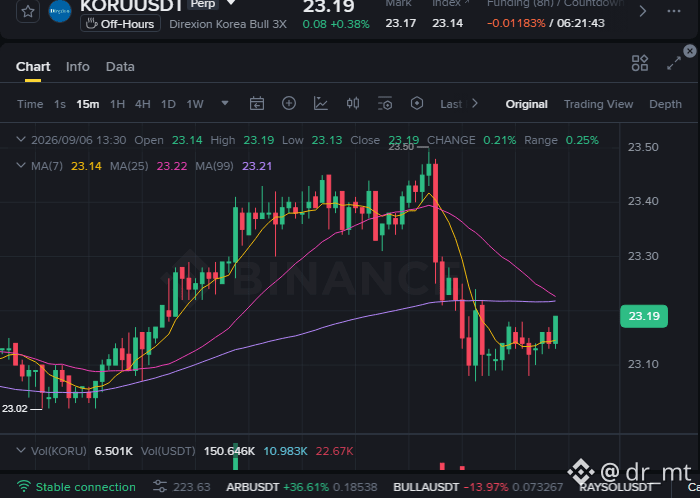Image resolution: width=700 pixels, height=498 pixels.
Task: Switch chart mode to Trading View
Action: click(x=598, y=104)
